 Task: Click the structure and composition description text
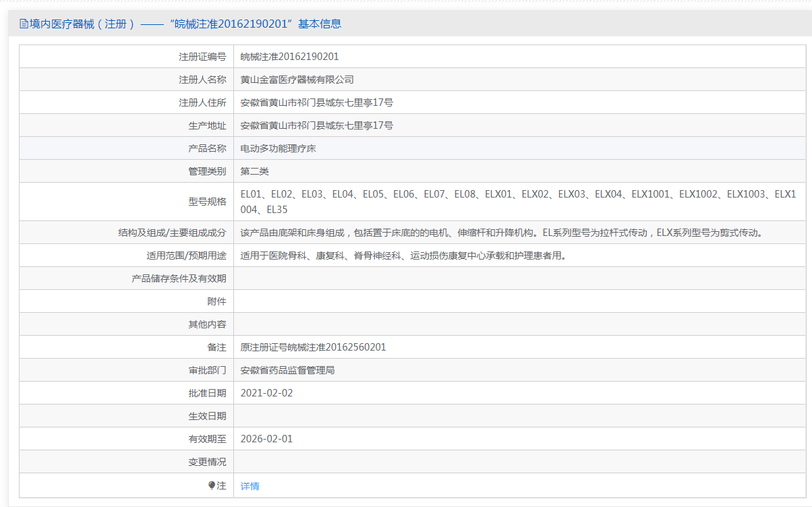tap(501, 233)
